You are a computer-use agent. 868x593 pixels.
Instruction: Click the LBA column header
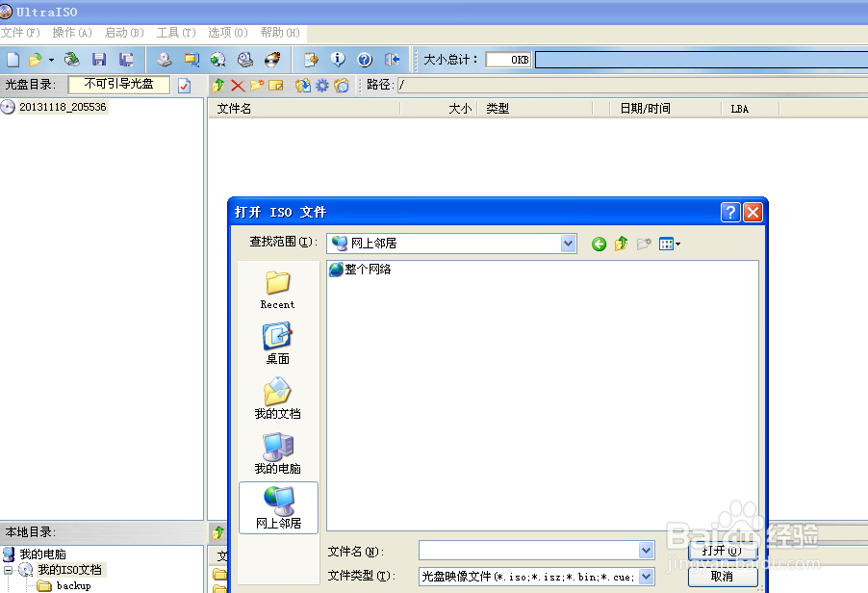pos(750,109)
